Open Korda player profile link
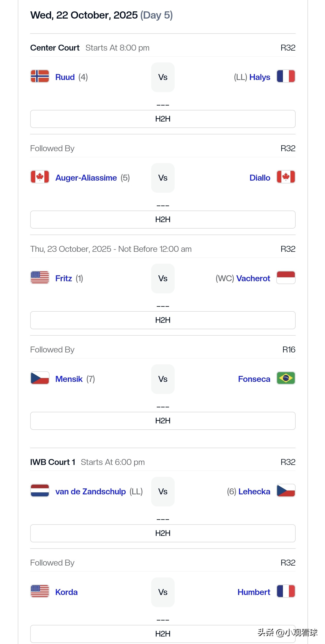Viewport: 325px width, 644px height. pos(67,592)
